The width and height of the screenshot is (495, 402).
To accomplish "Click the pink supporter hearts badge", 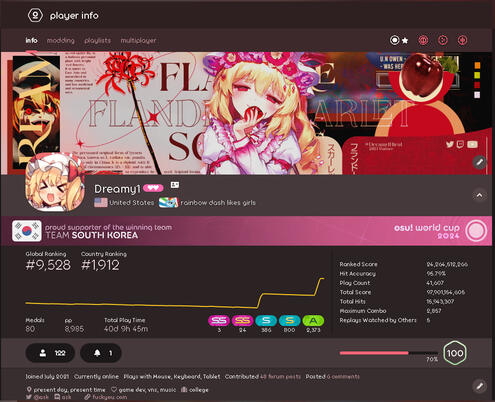I will [153, 188].
